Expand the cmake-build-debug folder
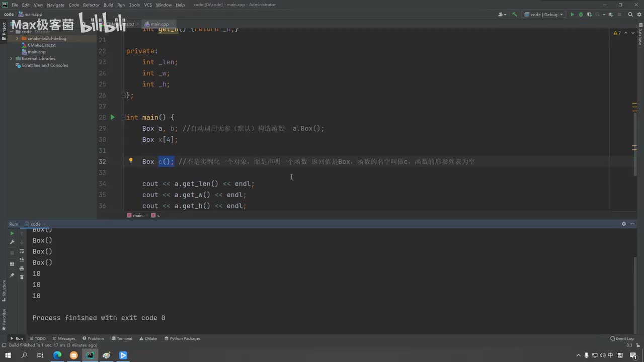Viewport: 644px width, 362px height. (17, 38)
